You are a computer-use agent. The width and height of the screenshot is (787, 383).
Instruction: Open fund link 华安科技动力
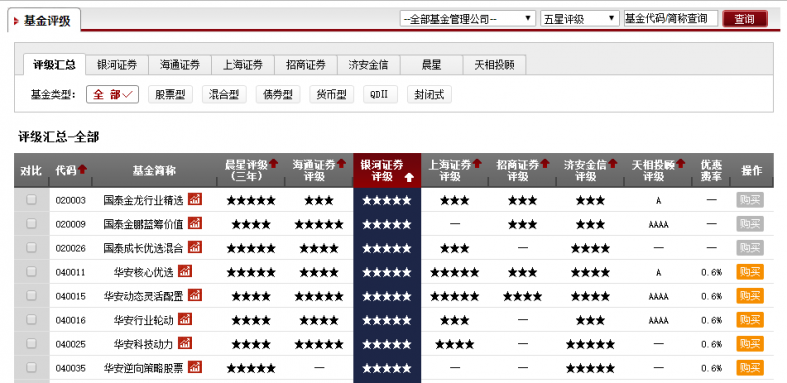144,344
